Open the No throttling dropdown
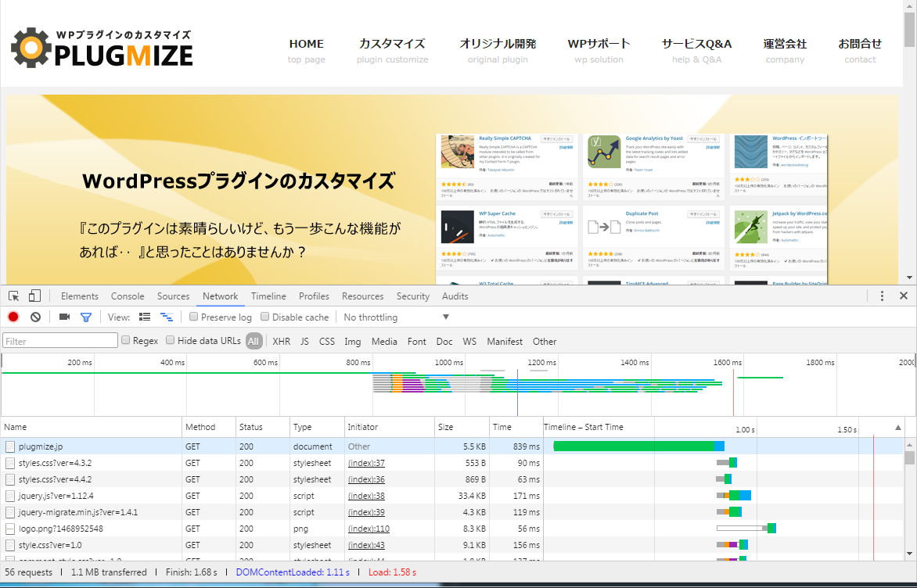Screen dimensions: 917x588 coord(396,317)
